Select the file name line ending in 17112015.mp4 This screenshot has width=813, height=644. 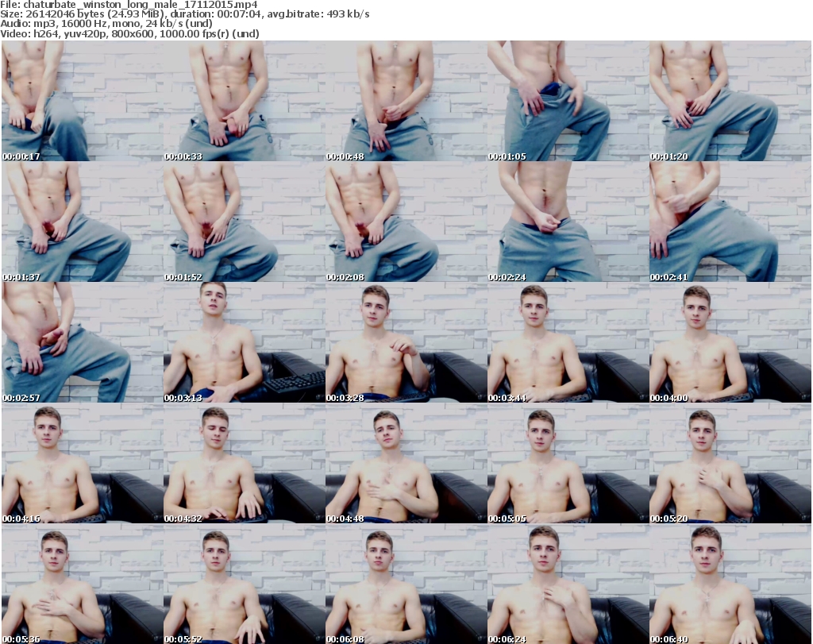click(129, 5)
